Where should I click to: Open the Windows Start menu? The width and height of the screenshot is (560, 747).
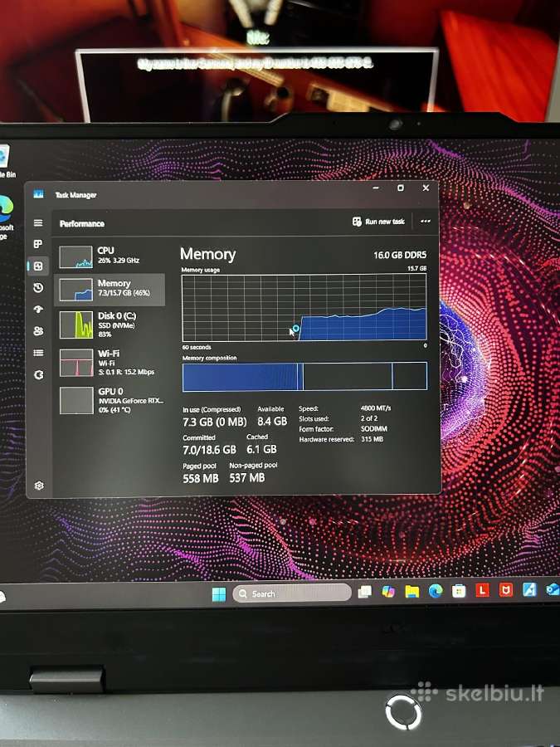[x=219, y=594]
